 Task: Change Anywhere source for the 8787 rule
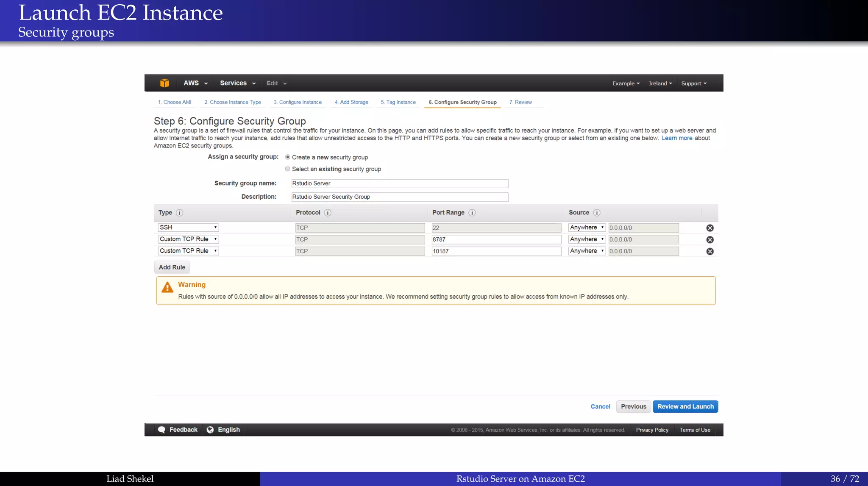pyautogui.click(x=587, y=239)
